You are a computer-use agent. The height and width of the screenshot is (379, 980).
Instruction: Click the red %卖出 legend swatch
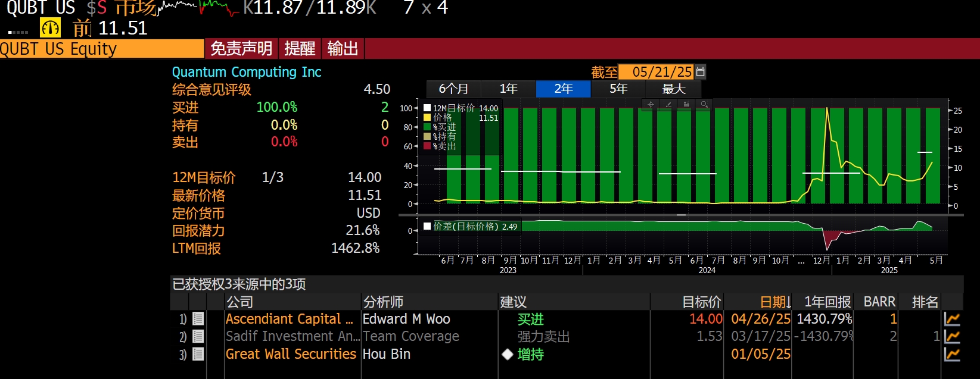pyautogui.click(x=427, y=146)
